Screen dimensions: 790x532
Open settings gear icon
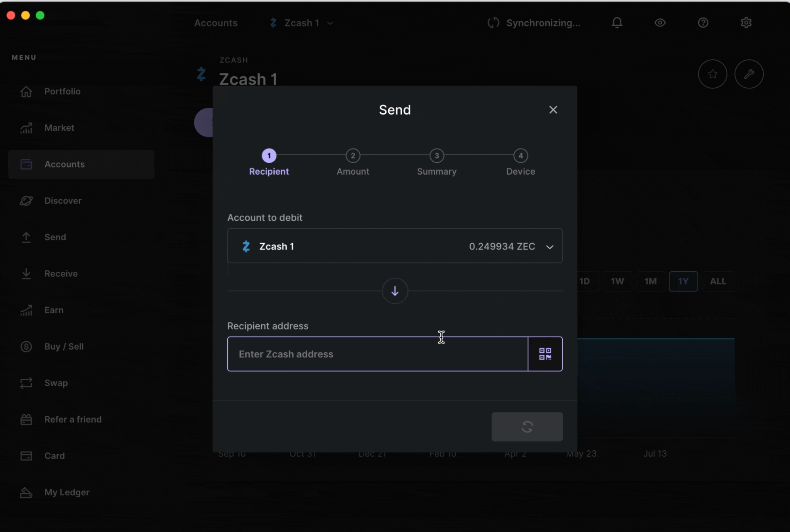pos(746,23)
